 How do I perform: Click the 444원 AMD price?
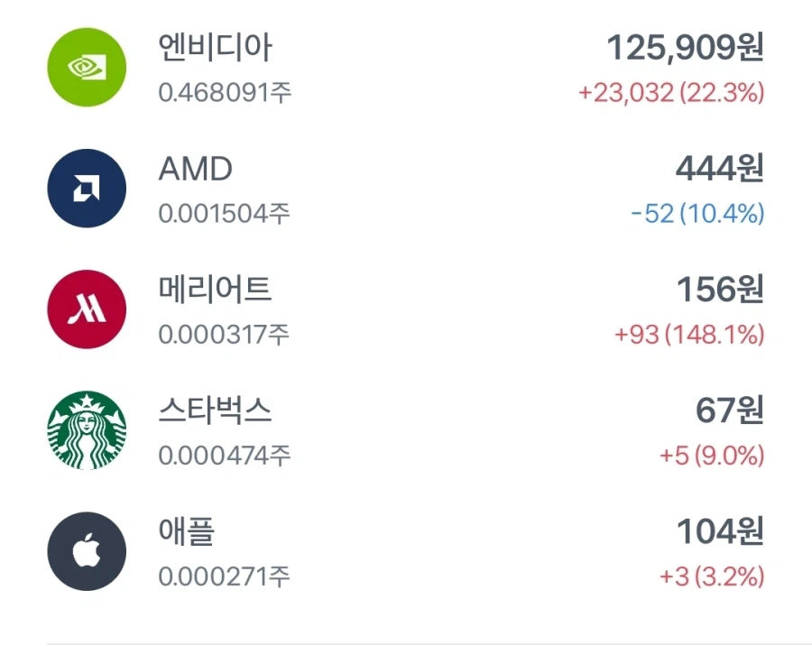(x=720, y=171)
